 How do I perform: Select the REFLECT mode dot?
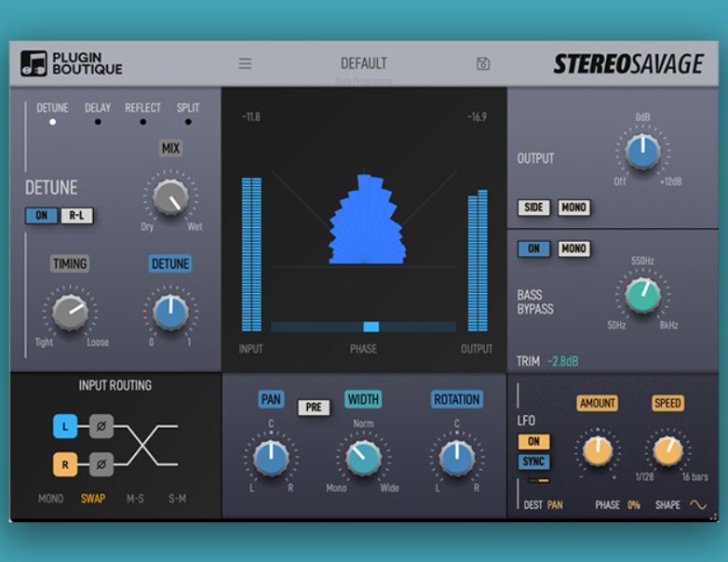(x=143, y=122)
